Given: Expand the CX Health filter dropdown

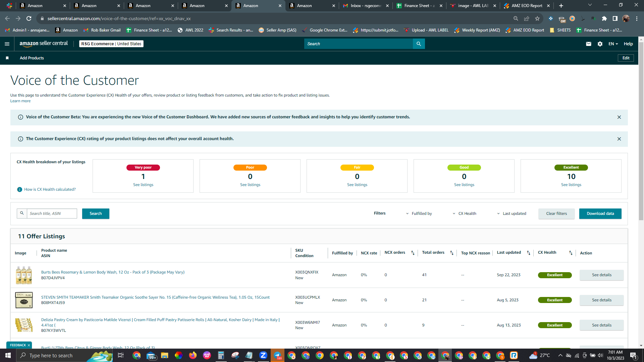Looking at the screenshot, I should 465,214.
